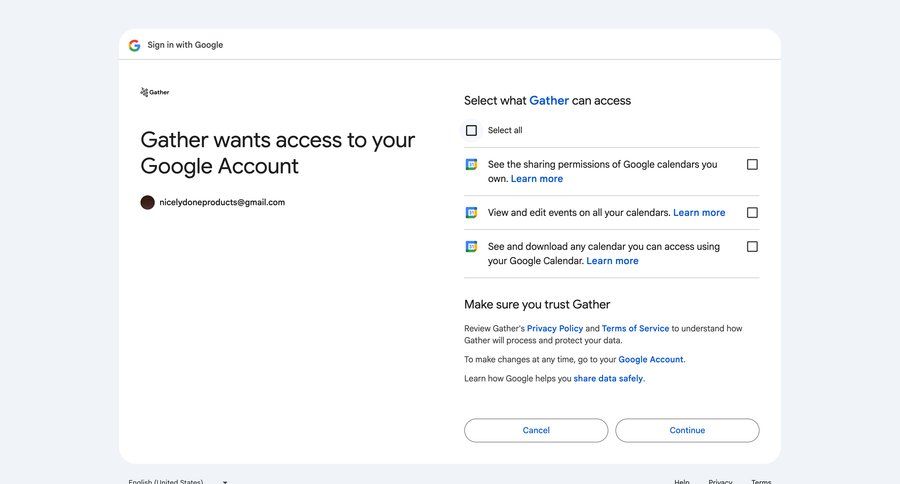This screenshot has width=900, height=484.
Task: Click calendar icon beside See and download row
Action: tap(471, 247)
